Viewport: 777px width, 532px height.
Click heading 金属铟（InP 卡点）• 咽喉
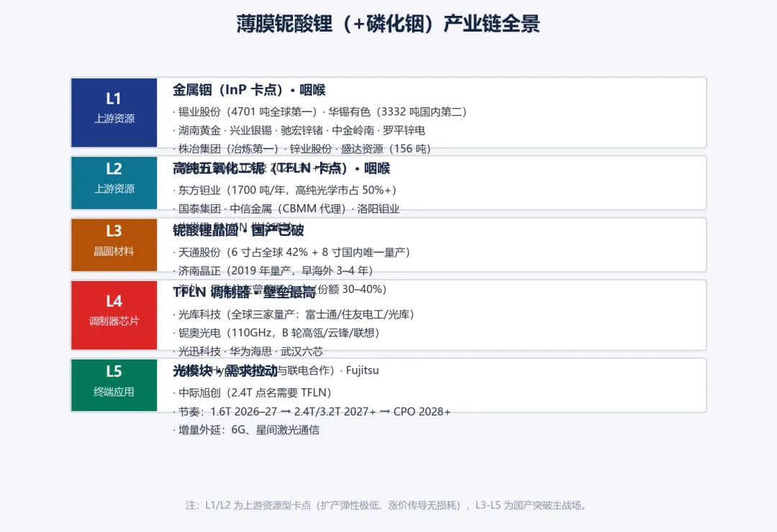click(249, 90)
